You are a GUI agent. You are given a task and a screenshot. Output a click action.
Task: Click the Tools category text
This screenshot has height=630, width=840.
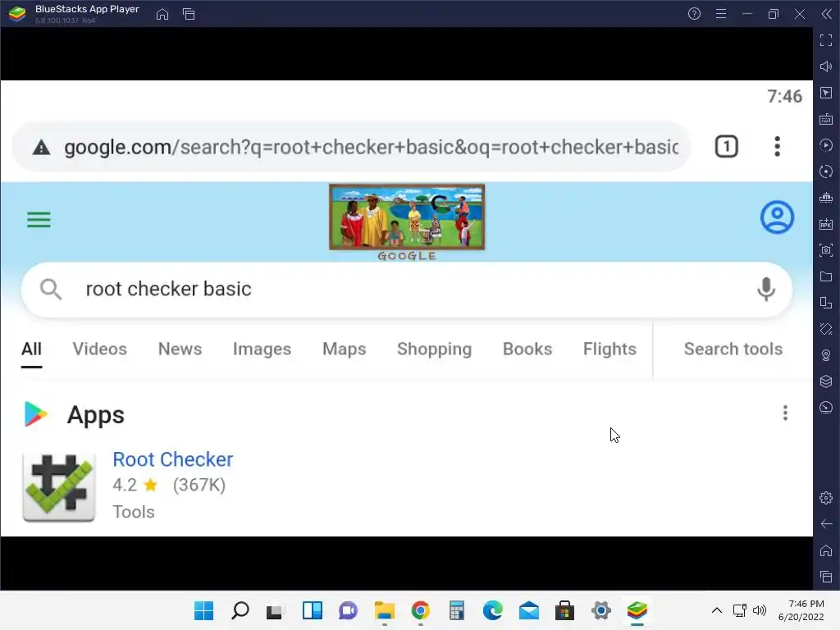(134, 512)
